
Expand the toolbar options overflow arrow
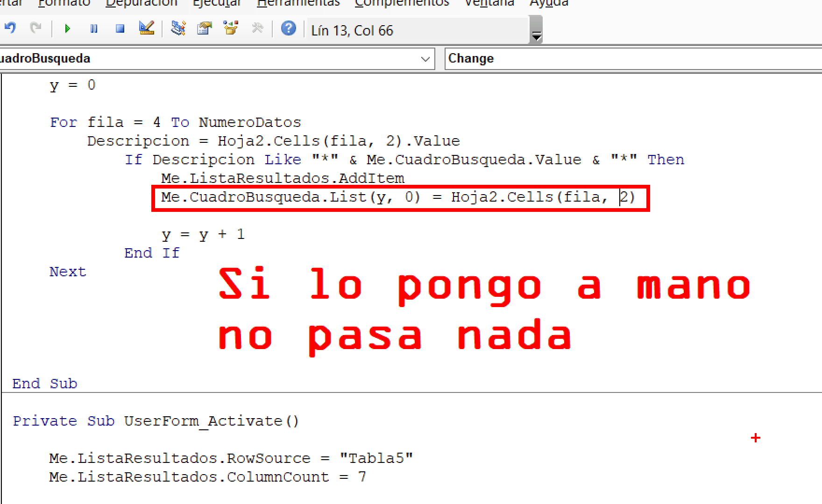(537, 30)
